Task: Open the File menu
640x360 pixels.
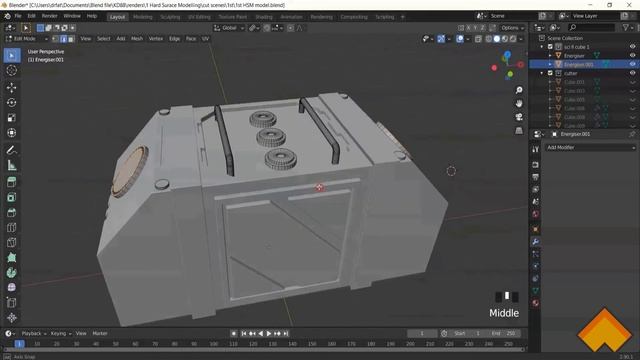Action: pyautogui.click(x=18, y=16)
